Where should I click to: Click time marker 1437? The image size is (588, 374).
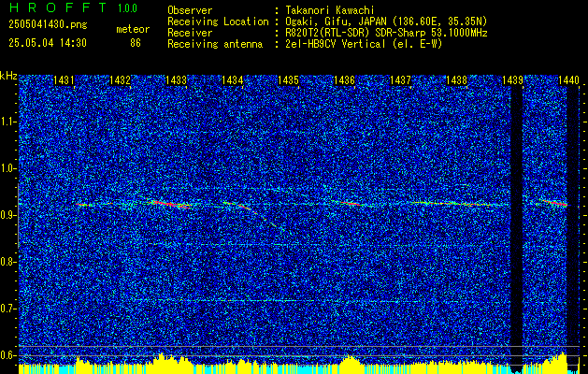[x=400, y=79]
